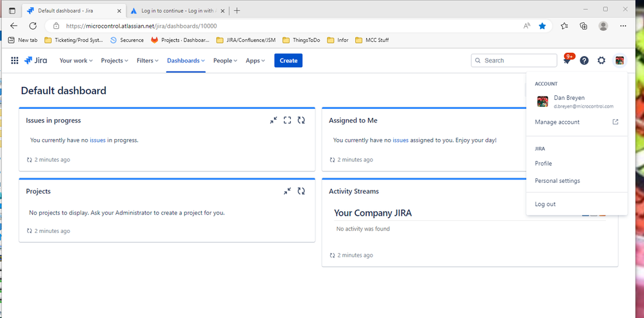
Task: Click the favorites star in the address bar
Action: point(542,26)
